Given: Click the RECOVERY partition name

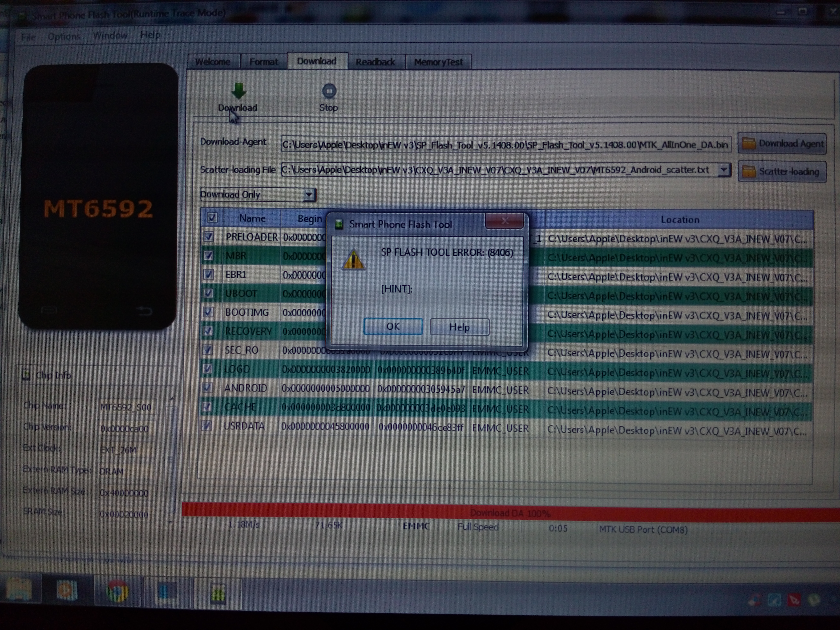Looking at the screenshot, I should pos(248,331).
